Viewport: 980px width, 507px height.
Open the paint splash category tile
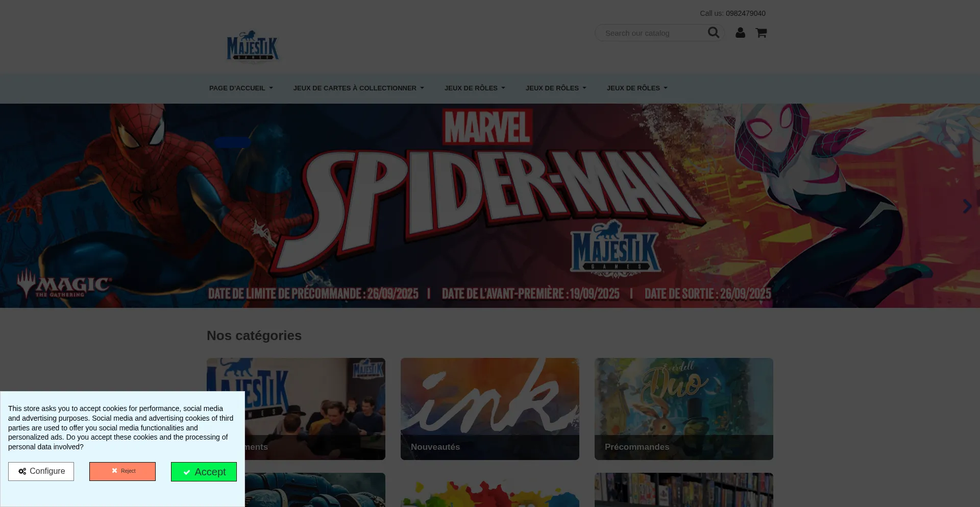pyautogui.click(x=490, y=491)
